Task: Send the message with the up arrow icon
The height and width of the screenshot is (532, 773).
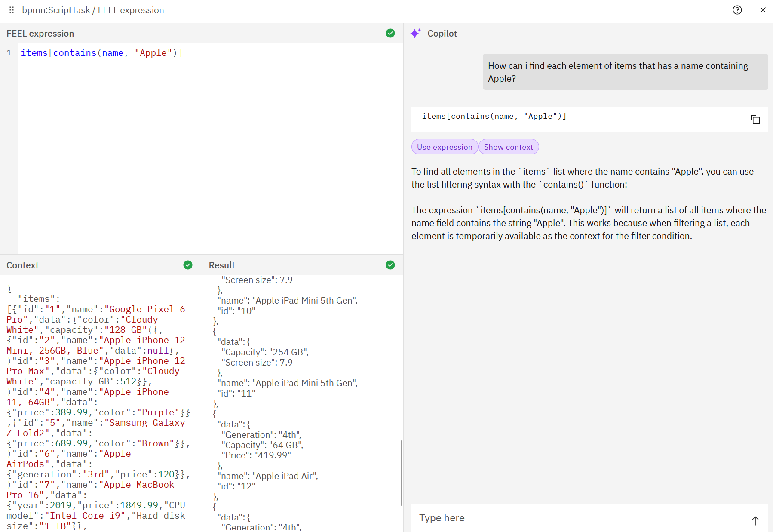Action: coord(755,520)
